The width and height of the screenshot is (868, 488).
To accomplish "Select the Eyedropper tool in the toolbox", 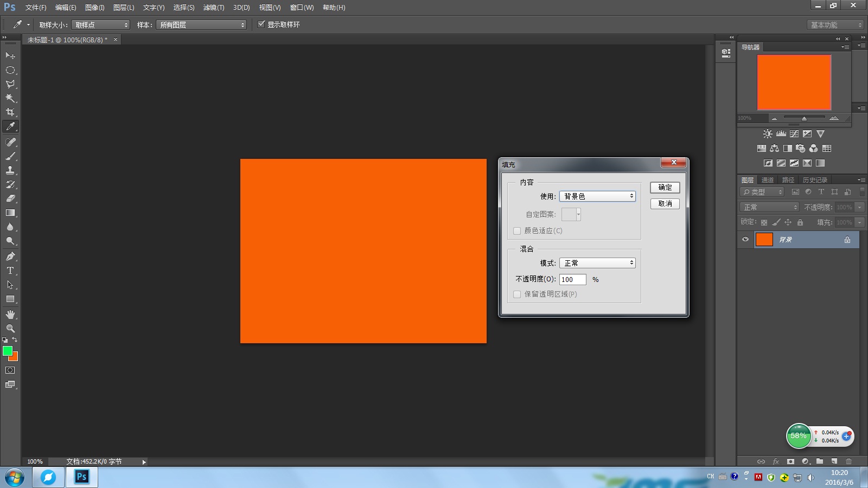I will (x=10, y=126).
